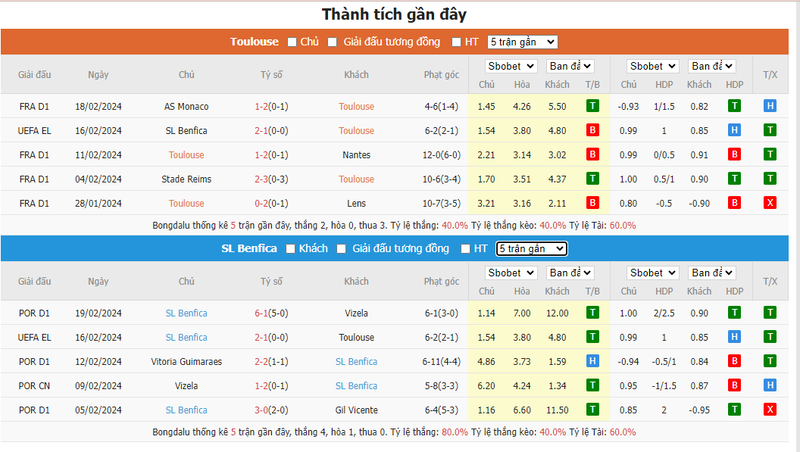
Task: Enable Giải đấu tương đồng for Toulouse
Action: [x=332, y=42]
